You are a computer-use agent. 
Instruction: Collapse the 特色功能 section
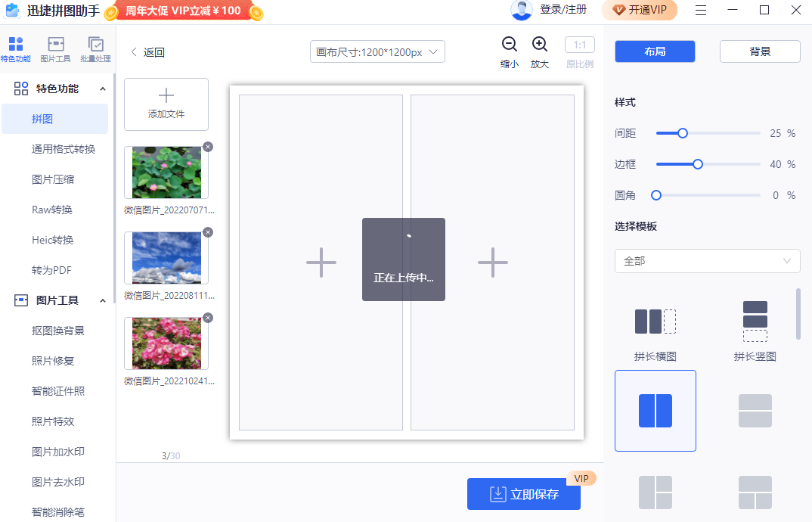click(103, 88)
